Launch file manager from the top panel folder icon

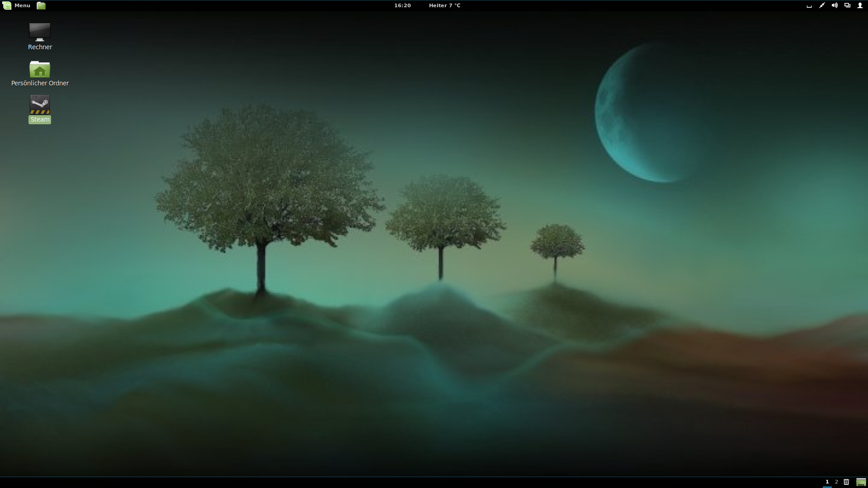point(41,5)
